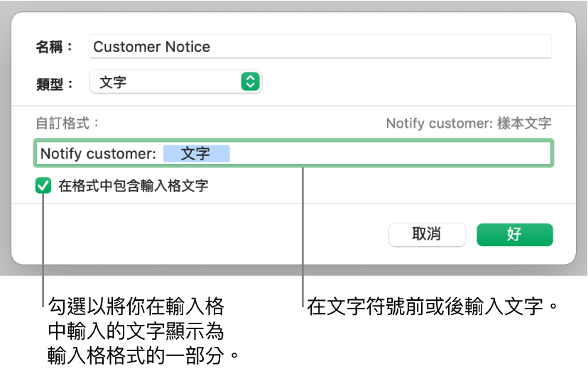588x371 pixels.
Task: Click the 類型 label
Action: (x=55, y=84)
